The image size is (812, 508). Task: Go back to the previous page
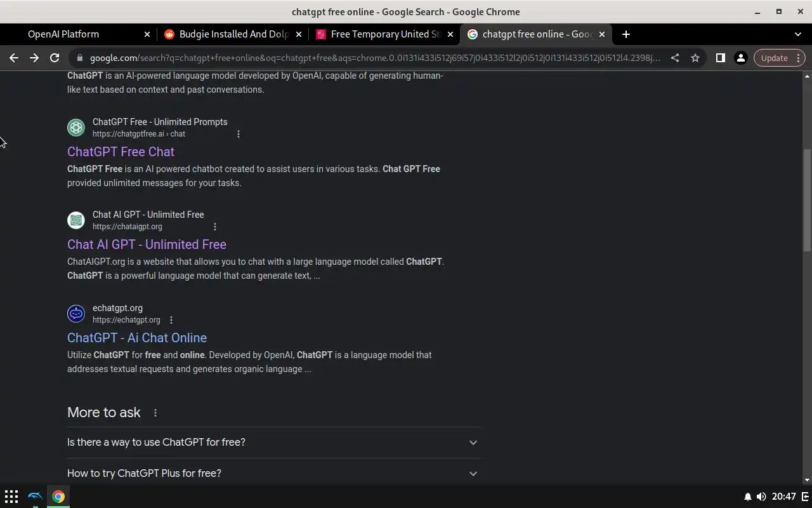[x=14, y=58]
